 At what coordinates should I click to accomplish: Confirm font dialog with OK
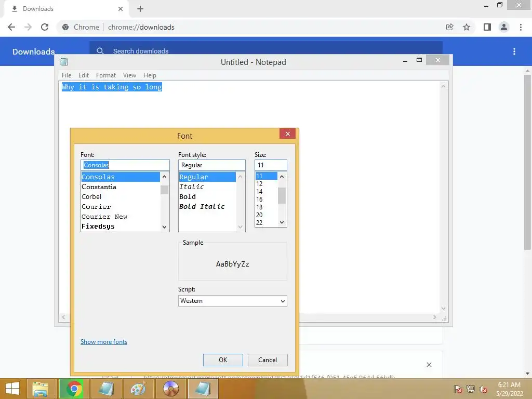pos(223,360)
